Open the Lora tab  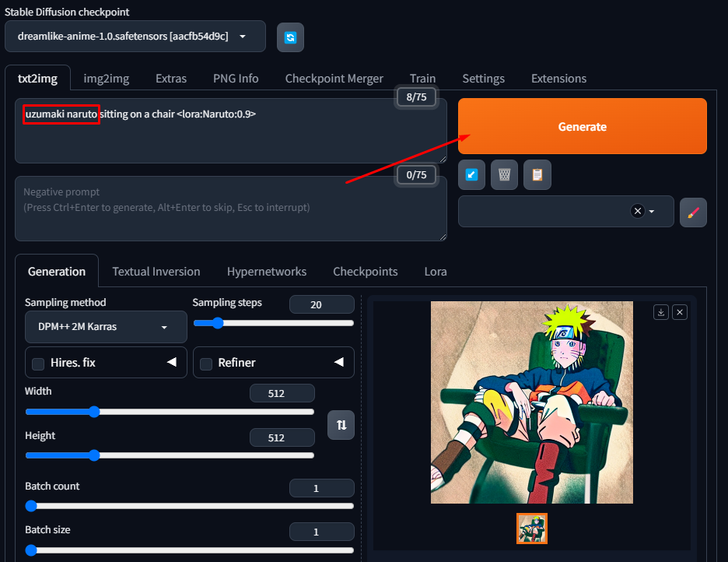tap(436, 272)
